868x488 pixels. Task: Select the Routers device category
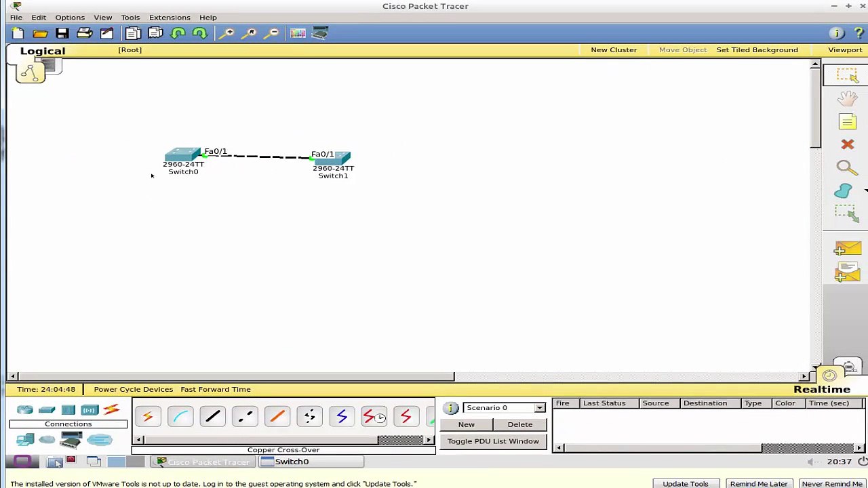pos(25,410)
